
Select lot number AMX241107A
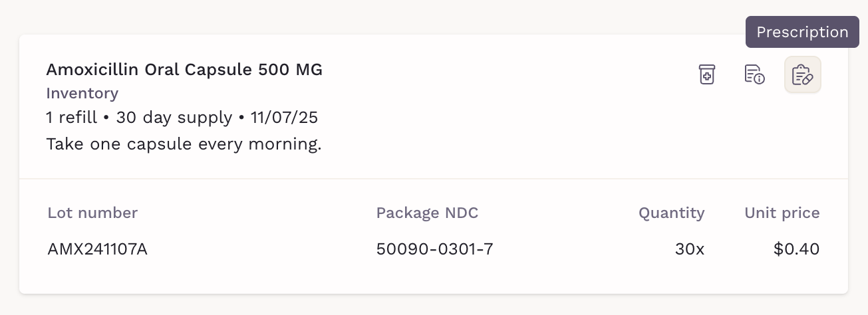tap(97, 249)
